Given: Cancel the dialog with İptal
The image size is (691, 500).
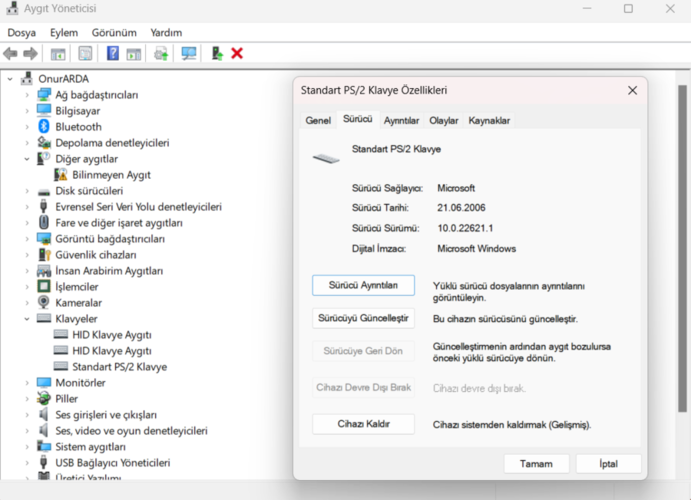Looking at the screenshot, I should point(609,463).
